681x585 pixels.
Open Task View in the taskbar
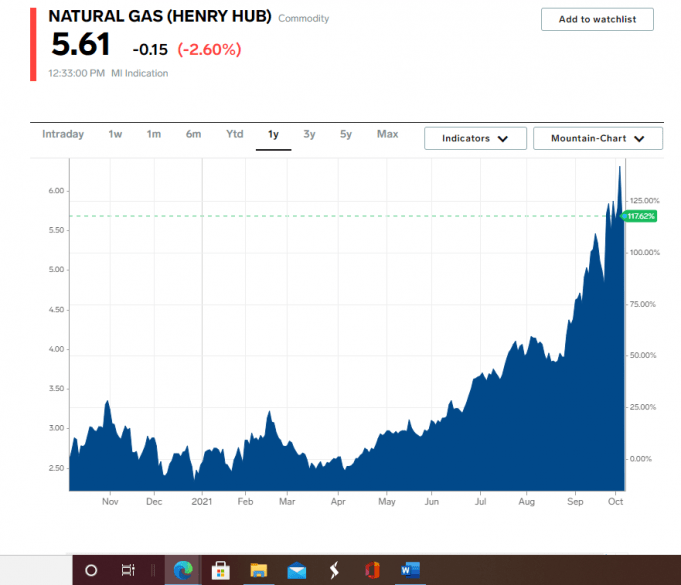(x=128, y=570)
